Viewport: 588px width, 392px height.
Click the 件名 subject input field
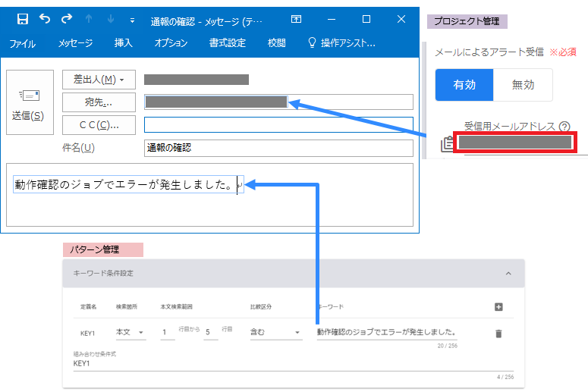tap(278, 148)
